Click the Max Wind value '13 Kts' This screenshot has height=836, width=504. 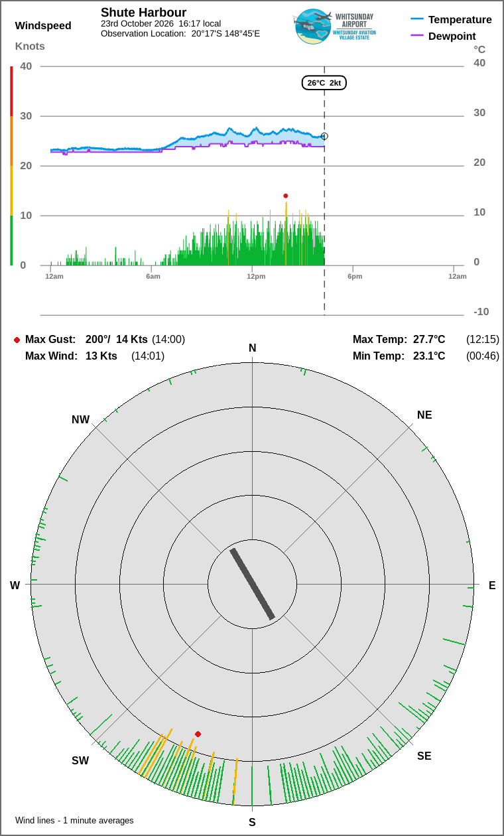point(101,356)
